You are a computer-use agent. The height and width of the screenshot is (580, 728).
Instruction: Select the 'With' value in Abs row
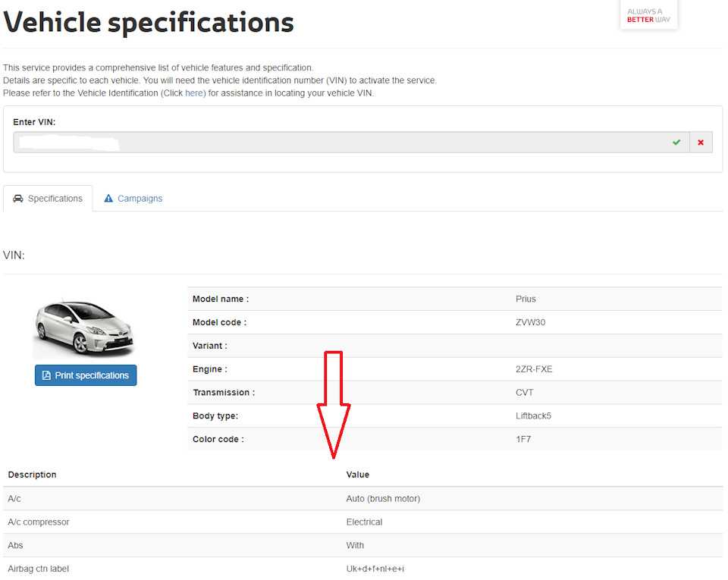click(x=355, y=545)
